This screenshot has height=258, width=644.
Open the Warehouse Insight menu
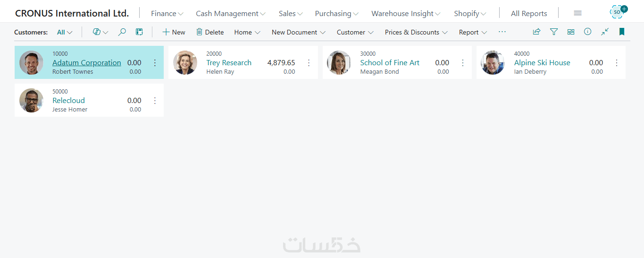406,13
